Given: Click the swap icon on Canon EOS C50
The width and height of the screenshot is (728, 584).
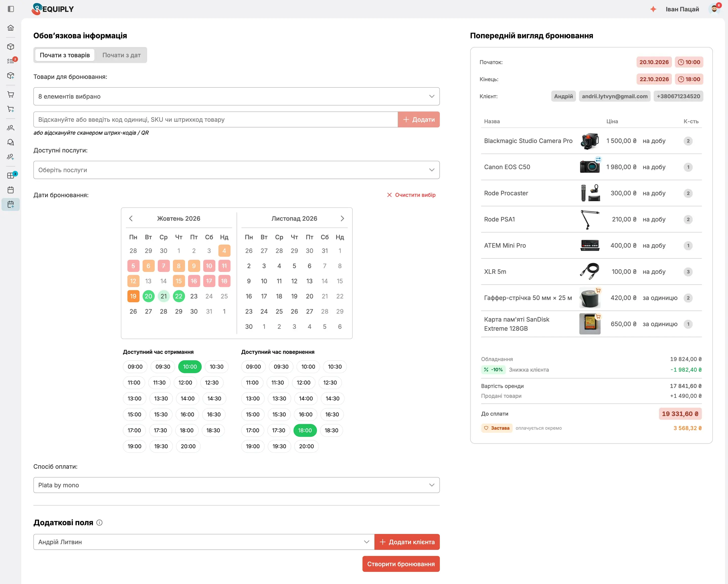Looking at the screenshot, I should 598,160.
